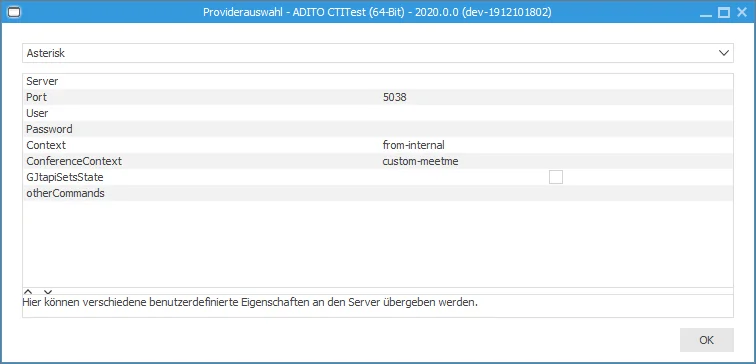Select the ConferenceContext property label

tap(74, 161)
